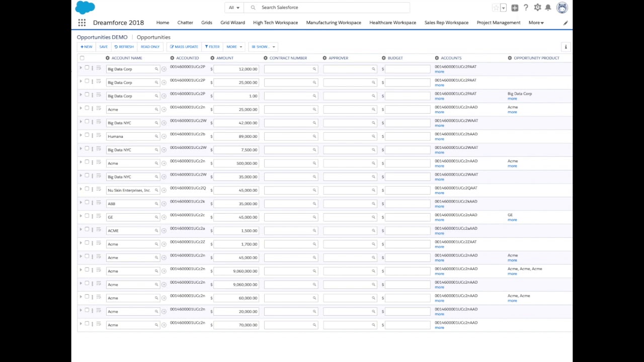Open the Approver column gear settings
This screenshot has width=644, height=362.
[x=325, y=58]
